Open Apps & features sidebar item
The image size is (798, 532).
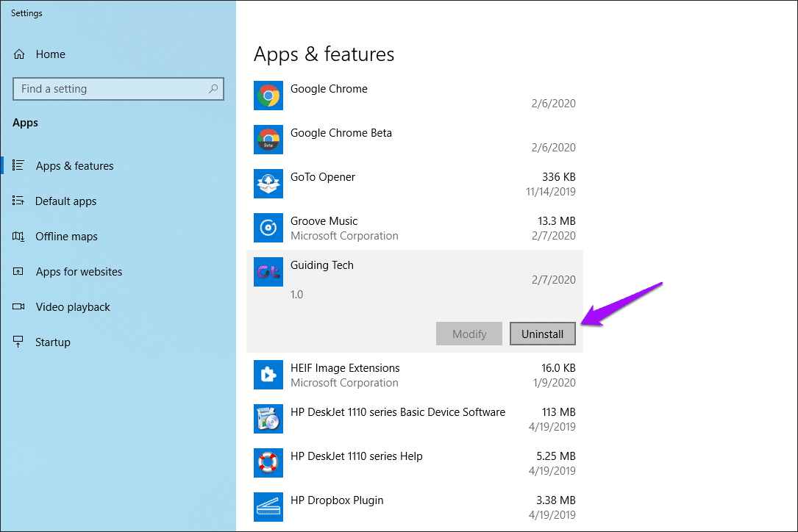(74, 166)
